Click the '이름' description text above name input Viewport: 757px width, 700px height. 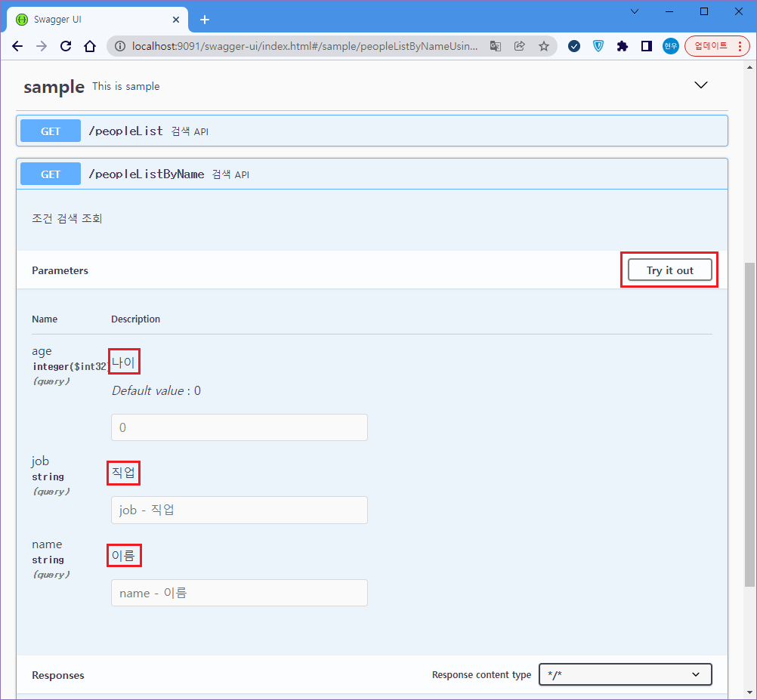[x=124, y=555]
